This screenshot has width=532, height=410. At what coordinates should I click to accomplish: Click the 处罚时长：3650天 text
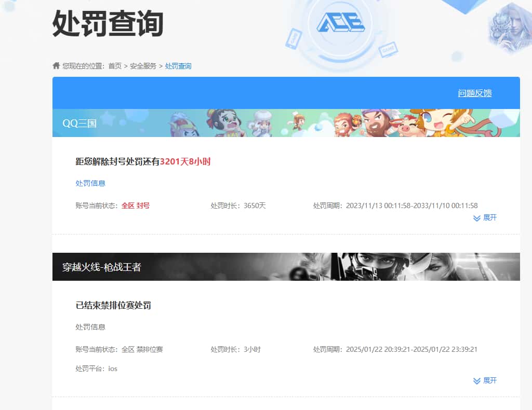coord(238,206)
